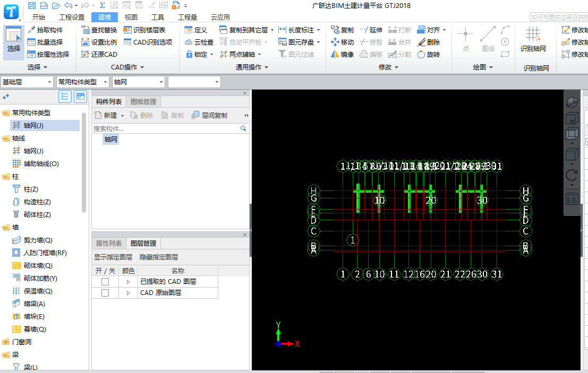Select the 旋转 rotate tool
The height and width of the screenshot is (373, 588).
point(429,54)
